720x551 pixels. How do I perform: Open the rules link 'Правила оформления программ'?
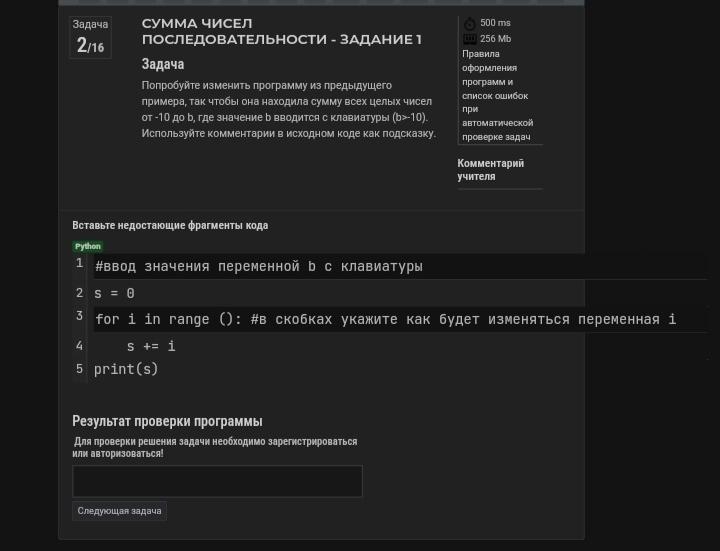click(x=497, y=95)
